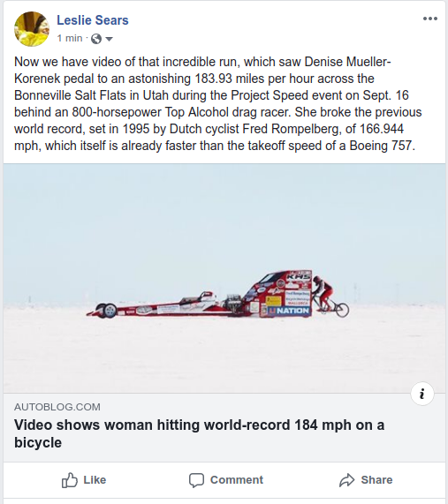Open the drag racer article image

[224, 278]
